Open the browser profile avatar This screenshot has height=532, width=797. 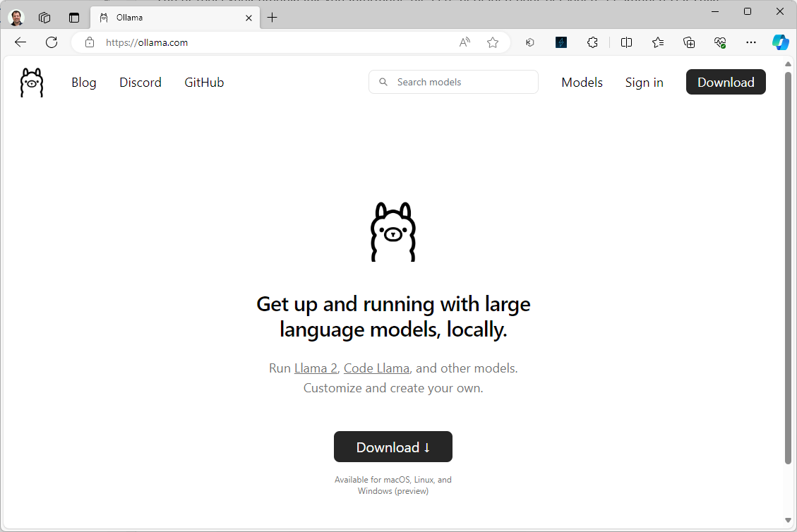16,18
